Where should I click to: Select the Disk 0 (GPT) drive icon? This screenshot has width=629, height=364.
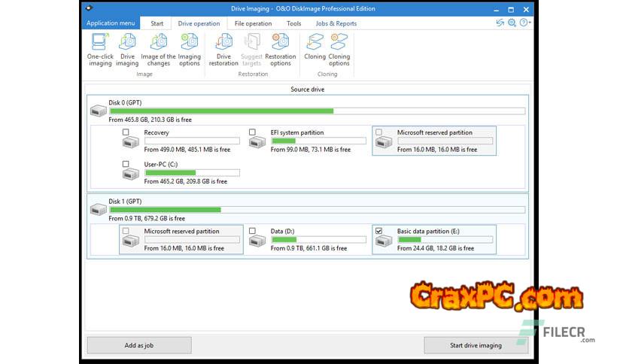pyautogui.click(x=99, y=111)
